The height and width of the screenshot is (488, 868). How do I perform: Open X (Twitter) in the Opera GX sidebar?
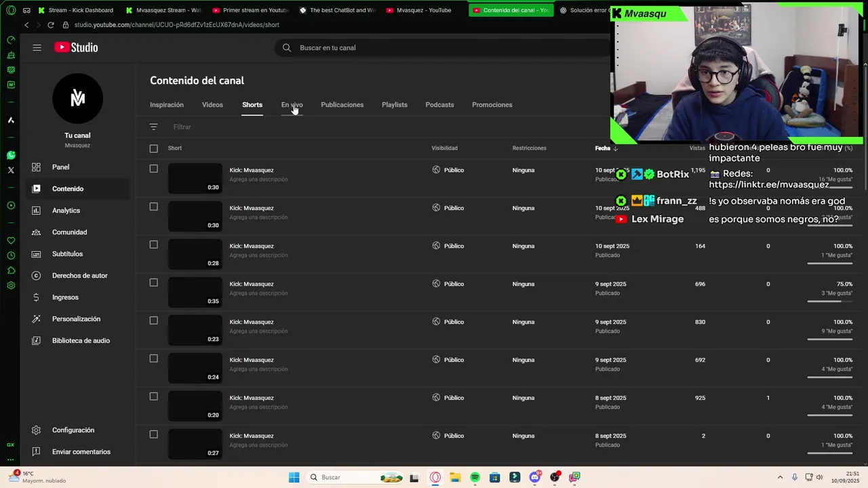pyautogui.click(x=11, y=170)
